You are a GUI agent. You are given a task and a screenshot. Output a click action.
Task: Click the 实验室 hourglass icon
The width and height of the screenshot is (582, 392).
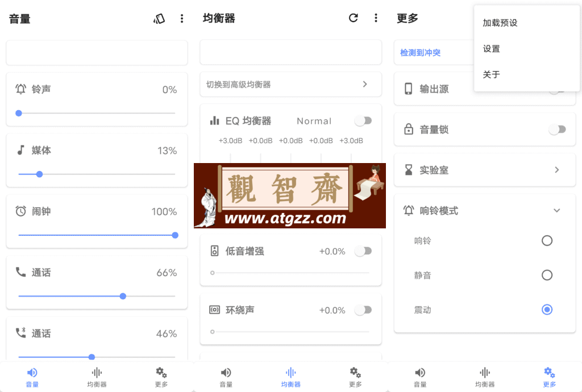[x=408, y=170]
